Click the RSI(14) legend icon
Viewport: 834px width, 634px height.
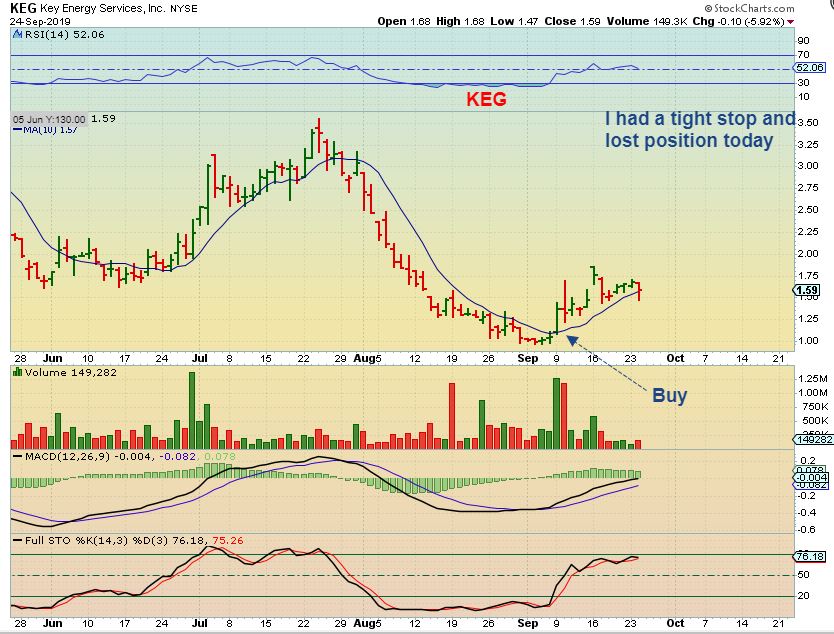(16, 35)
